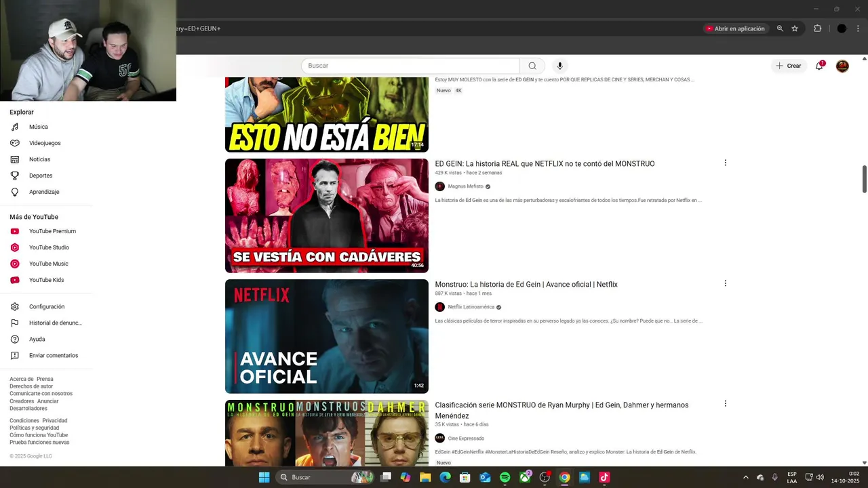The width and height of the screenshot is (868, 488).
Task: Open YouTube Studio from sidebar
Action: coord(45,247)
